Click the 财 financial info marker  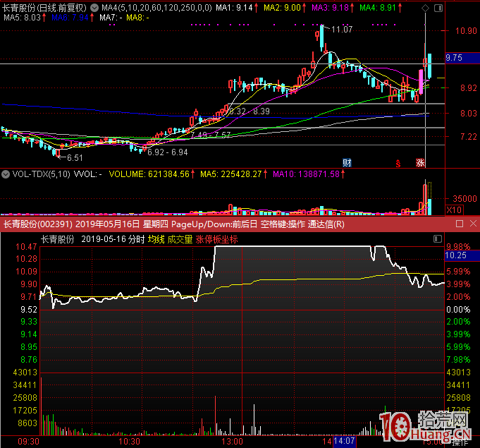[x=347, y=163]
